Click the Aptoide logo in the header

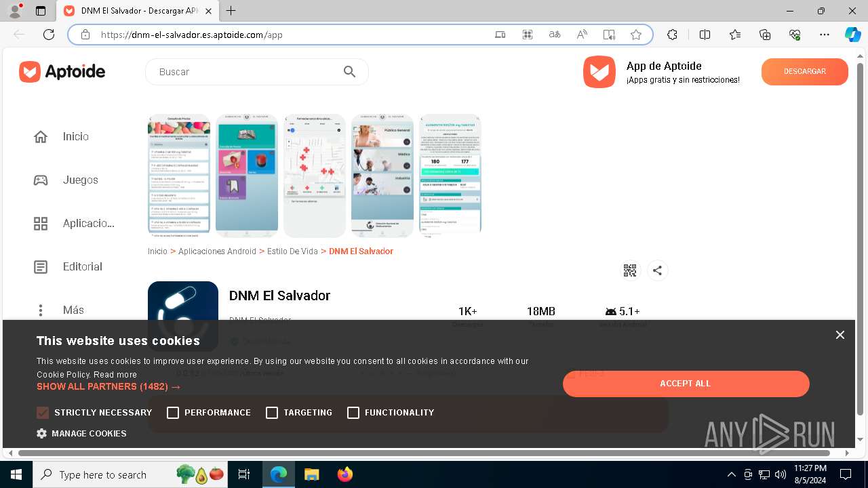tap(62, 71)
